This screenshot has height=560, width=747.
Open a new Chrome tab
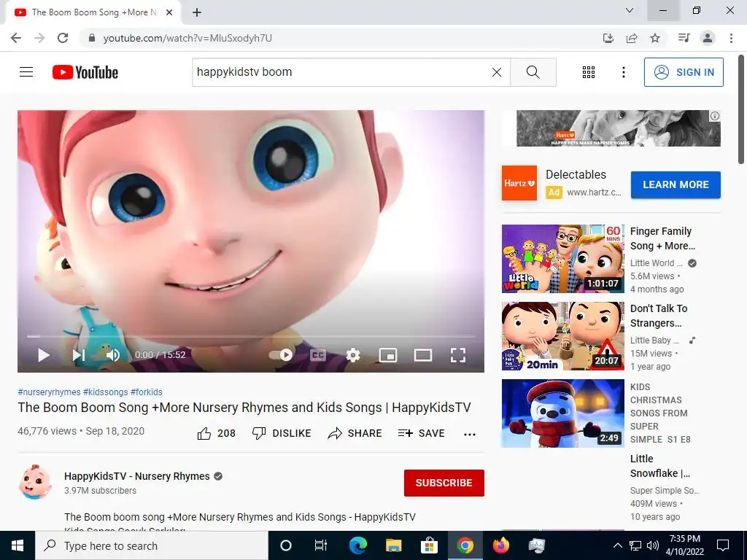pos(197,13)
